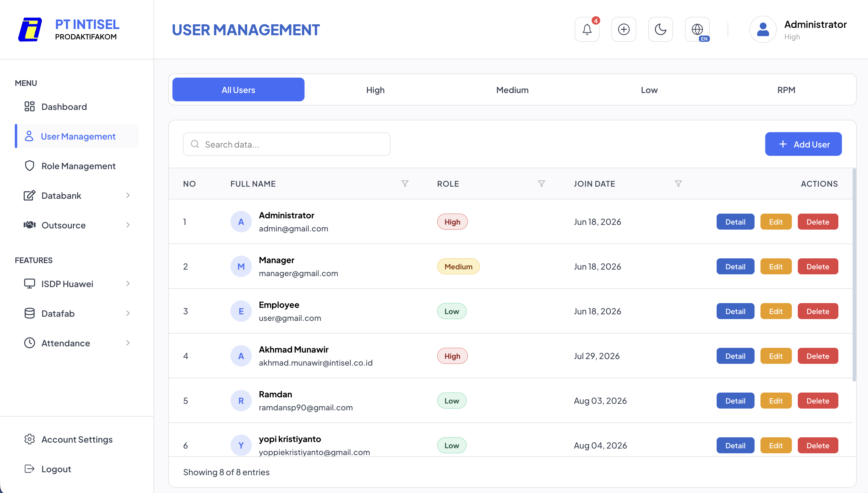
Task: Open Account Settings gear item
Action: click(76, 439)
